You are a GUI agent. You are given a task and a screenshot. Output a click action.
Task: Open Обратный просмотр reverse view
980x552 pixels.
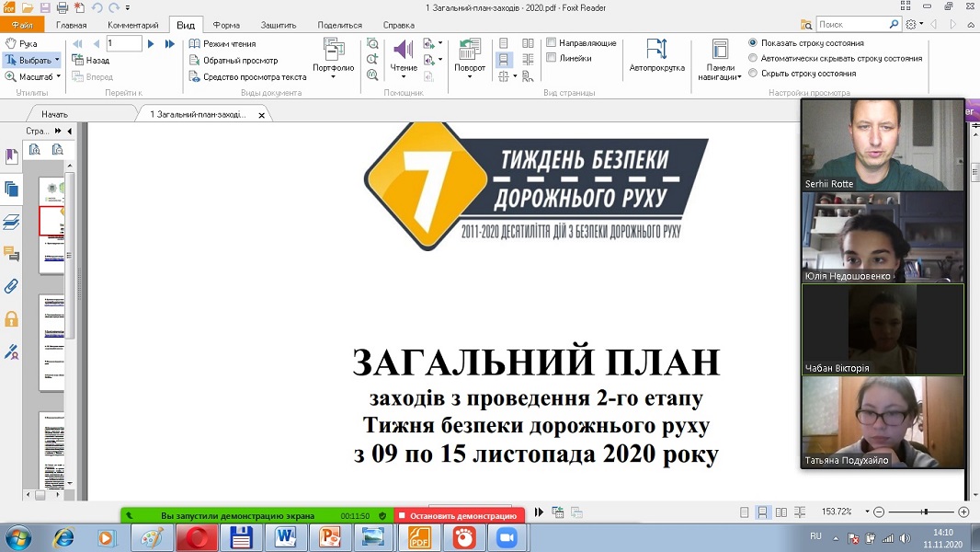[234, 61]
